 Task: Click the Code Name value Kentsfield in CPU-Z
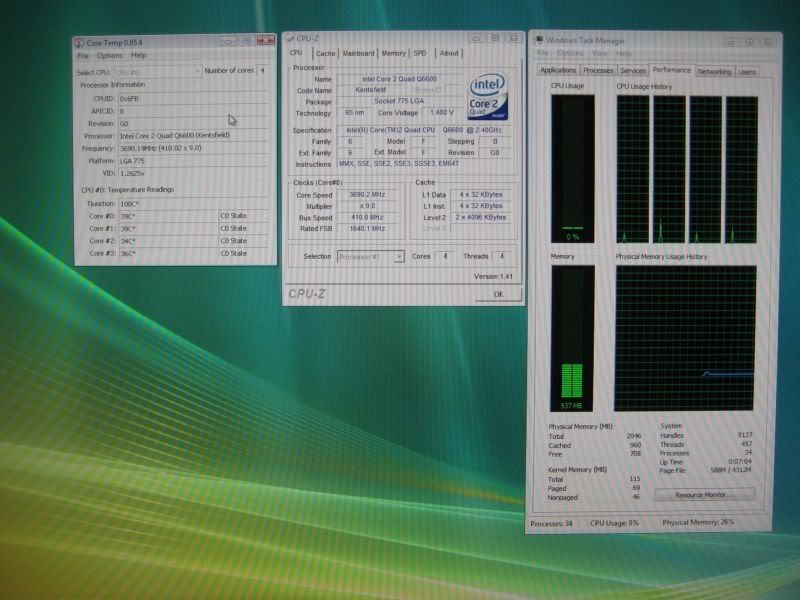(371, 90)
